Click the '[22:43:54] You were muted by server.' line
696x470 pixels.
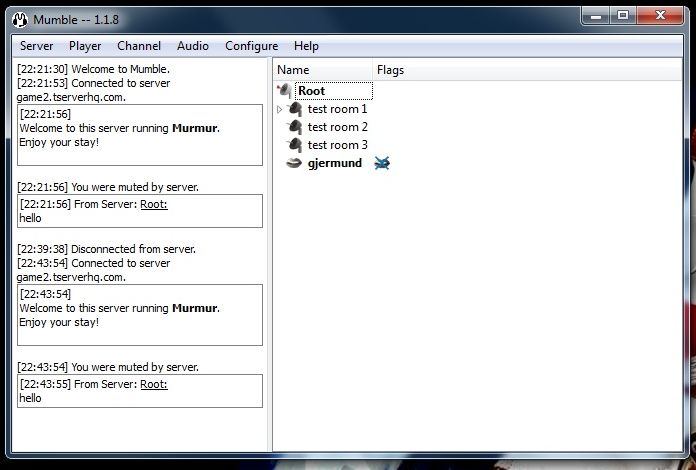[108, 367]
